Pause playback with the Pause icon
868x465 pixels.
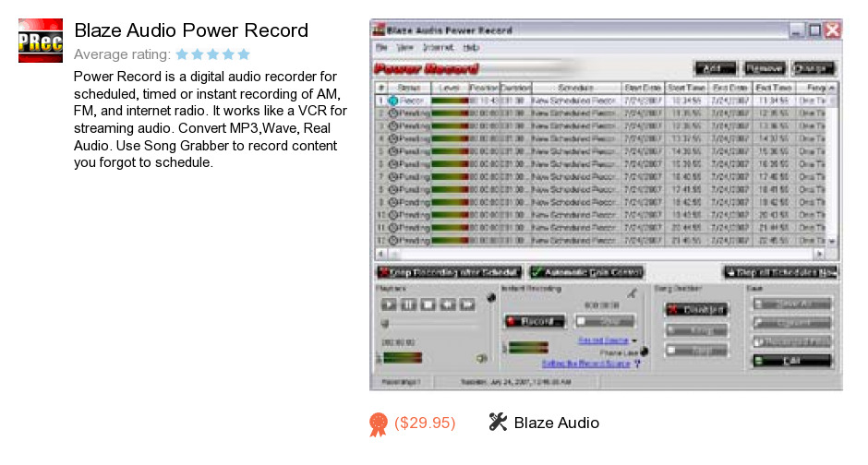[408, 304]
